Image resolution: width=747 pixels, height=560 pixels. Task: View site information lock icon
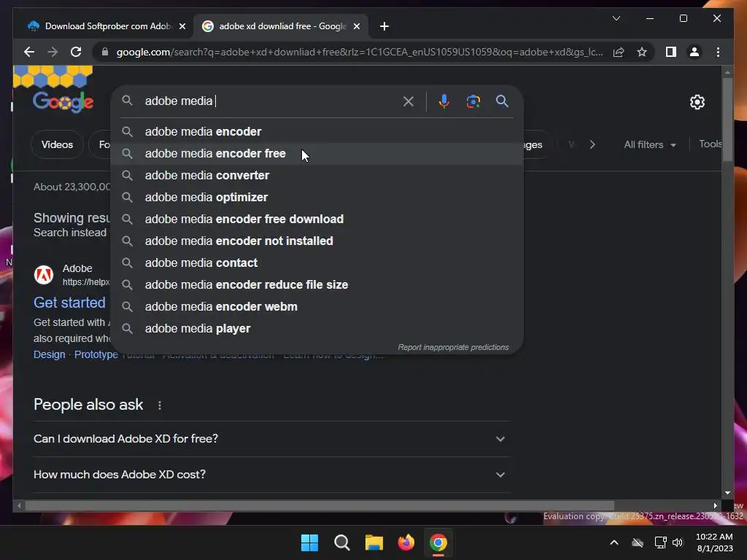click(105, 52)
